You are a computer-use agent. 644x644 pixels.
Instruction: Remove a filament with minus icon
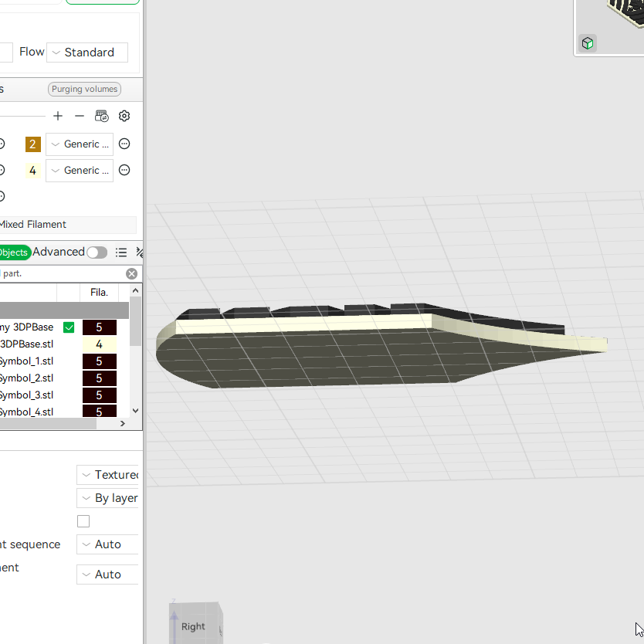[x=80, y=117]
